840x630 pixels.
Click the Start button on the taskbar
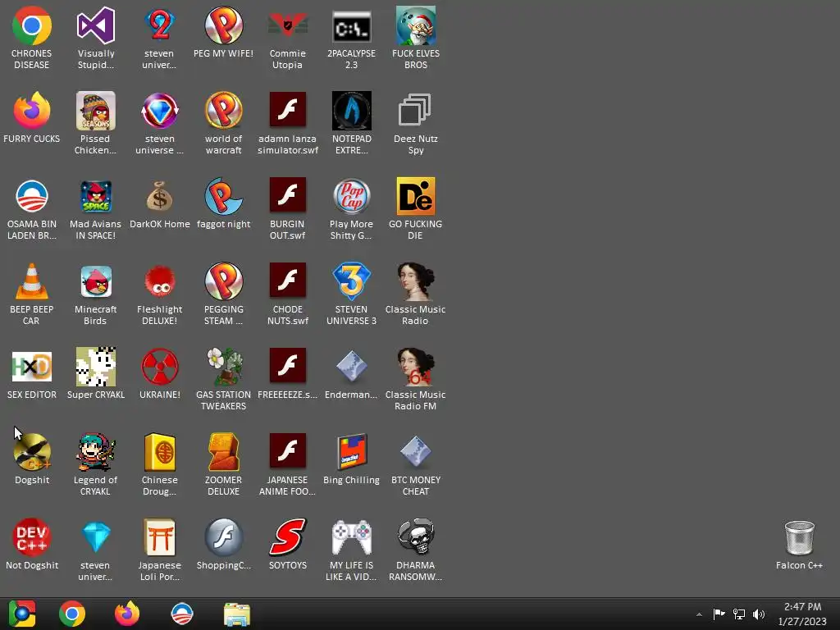tap(22, 614)
